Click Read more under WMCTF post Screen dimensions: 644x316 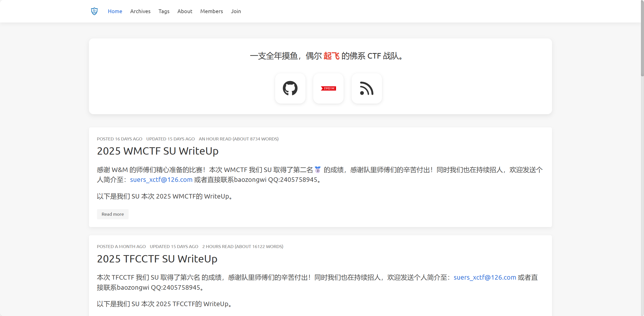point(113,214)
